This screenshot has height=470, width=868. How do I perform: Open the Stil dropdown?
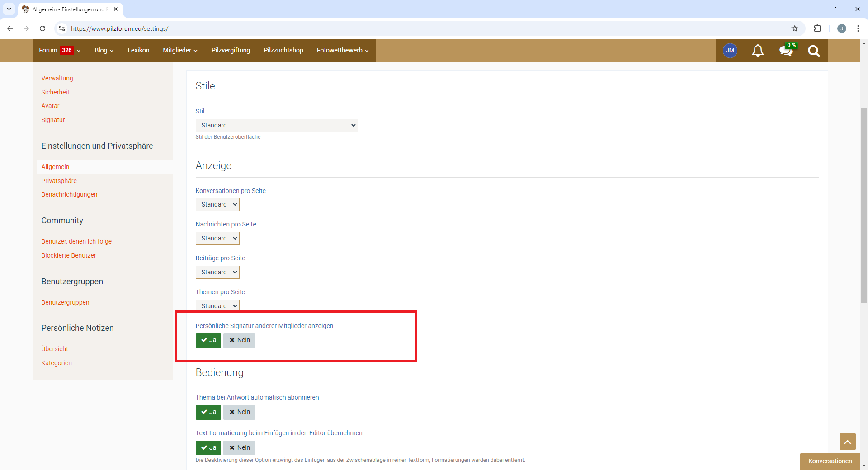[277, 125]
